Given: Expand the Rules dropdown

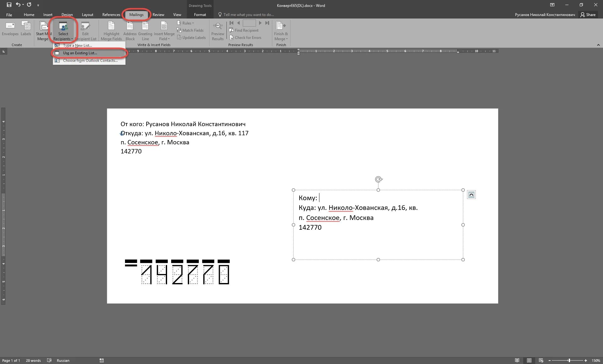Looking at the screenshot, I should tap(188, 23).
